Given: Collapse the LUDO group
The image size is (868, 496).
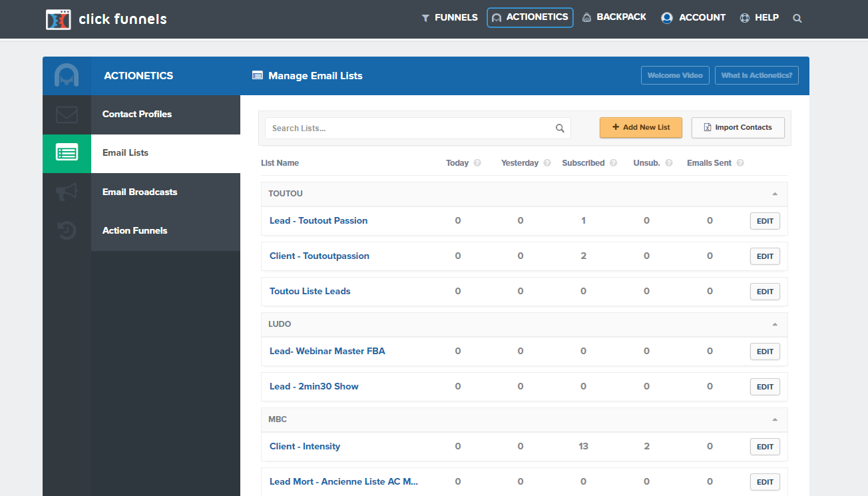Looking at the screenshot, I should (x=774, y=324).
